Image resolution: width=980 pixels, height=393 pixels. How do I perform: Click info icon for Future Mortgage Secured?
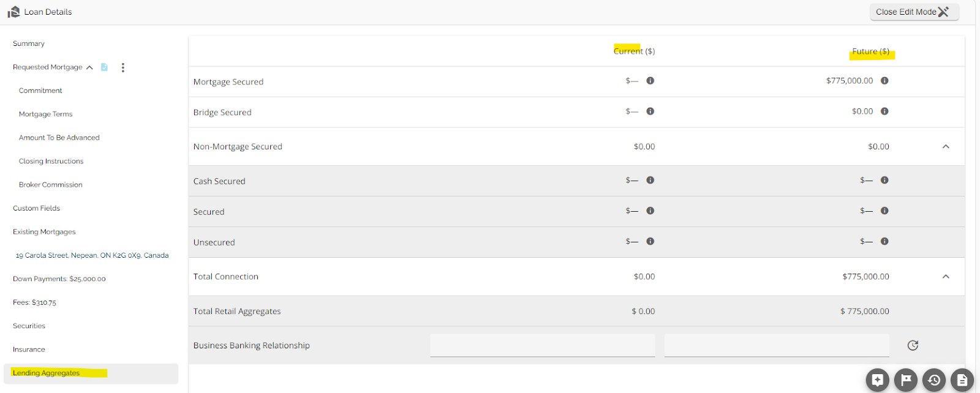pyautogui.click(x=884, y=81)
